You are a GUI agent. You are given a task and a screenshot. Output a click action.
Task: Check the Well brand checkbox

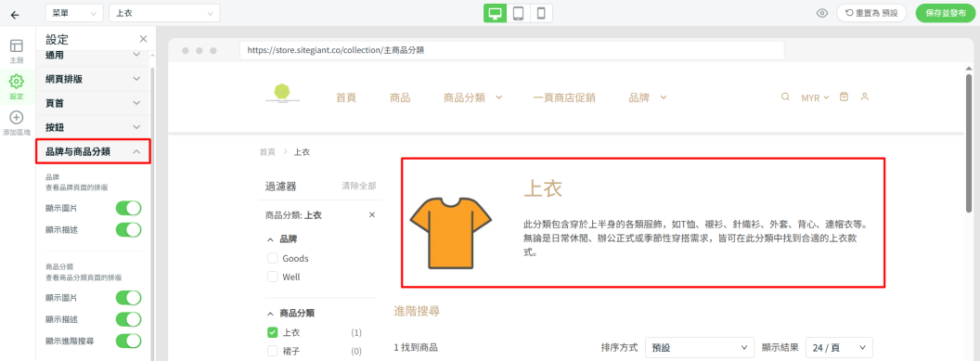(x=273, y=277)
